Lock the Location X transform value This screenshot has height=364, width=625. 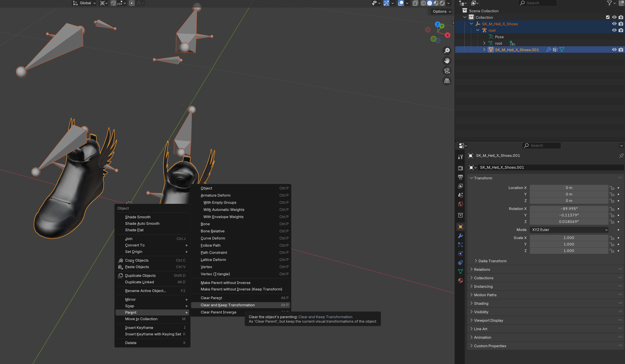click(612, 188)
